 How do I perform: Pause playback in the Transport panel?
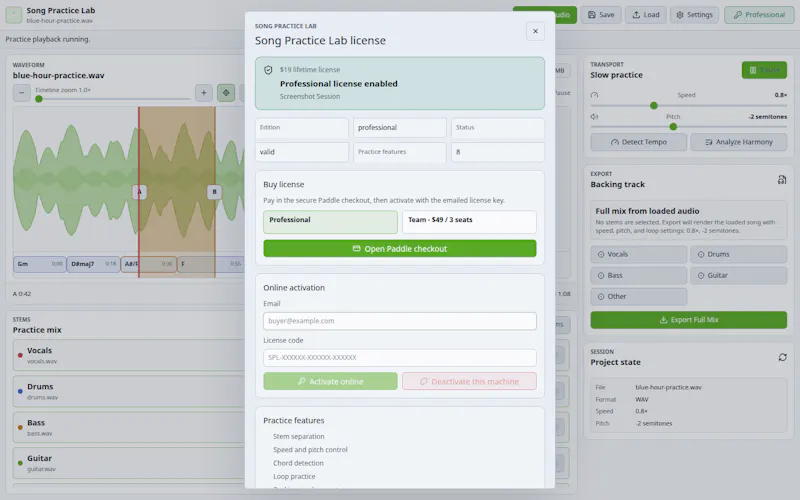(764, 70)
